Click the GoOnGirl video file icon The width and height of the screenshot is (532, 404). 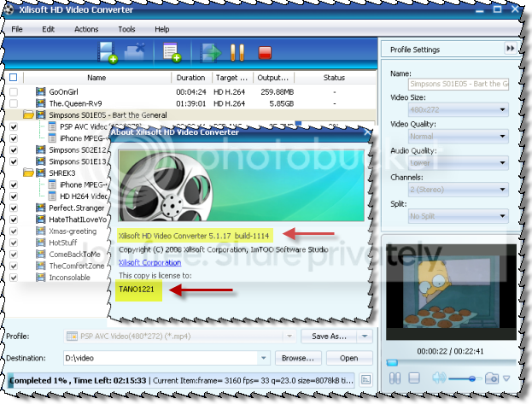point(40,91)
